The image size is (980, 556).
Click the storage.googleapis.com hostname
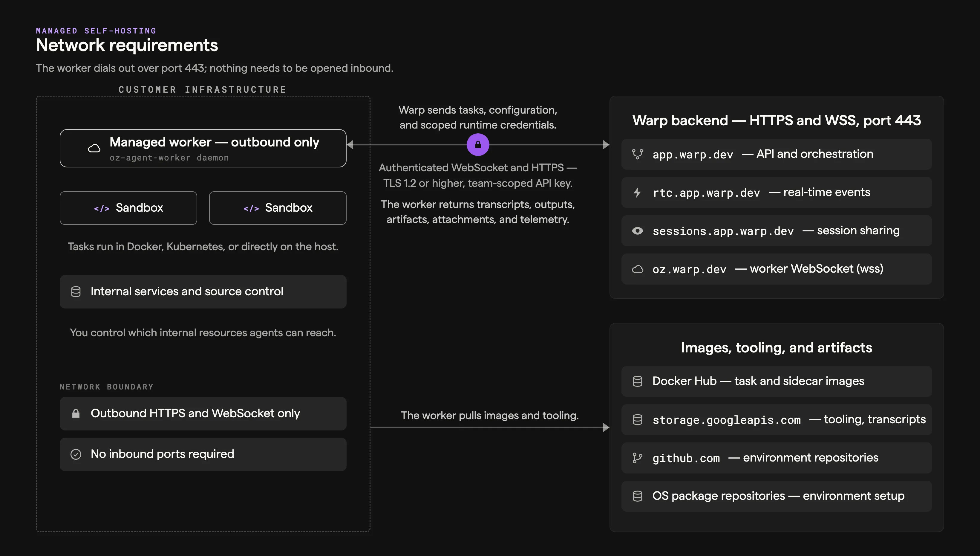(x=727, y=420)
